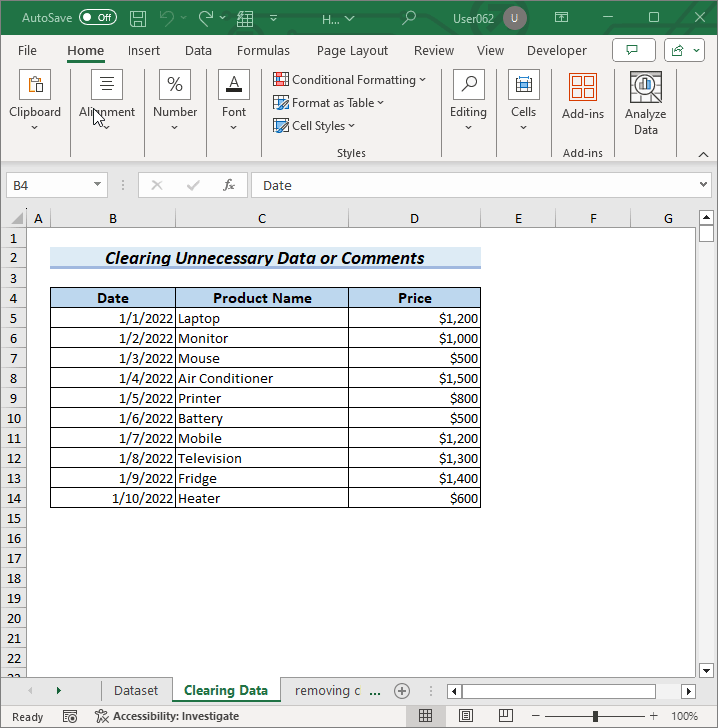The height and width of the screenshot is (728, 718).
Task: Open the View tab
Action: coord(490,50)
